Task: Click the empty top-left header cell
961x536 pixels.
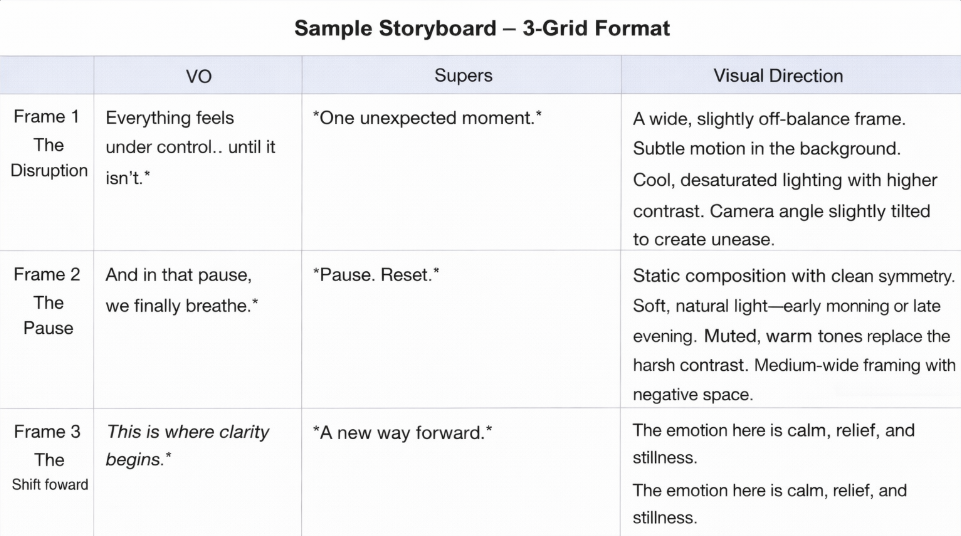Action: 48,76
